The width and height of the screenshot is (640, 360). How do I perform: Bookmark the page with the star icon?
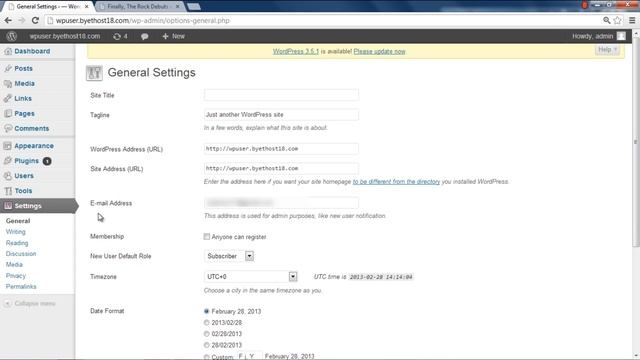pos(618,20)
